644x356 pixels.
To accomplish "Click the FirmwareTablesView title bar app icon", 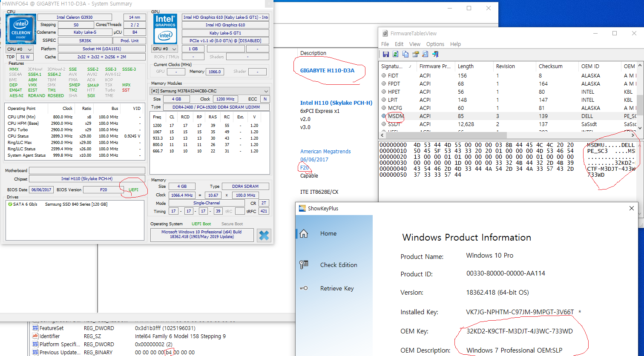I will click(385, 33).
